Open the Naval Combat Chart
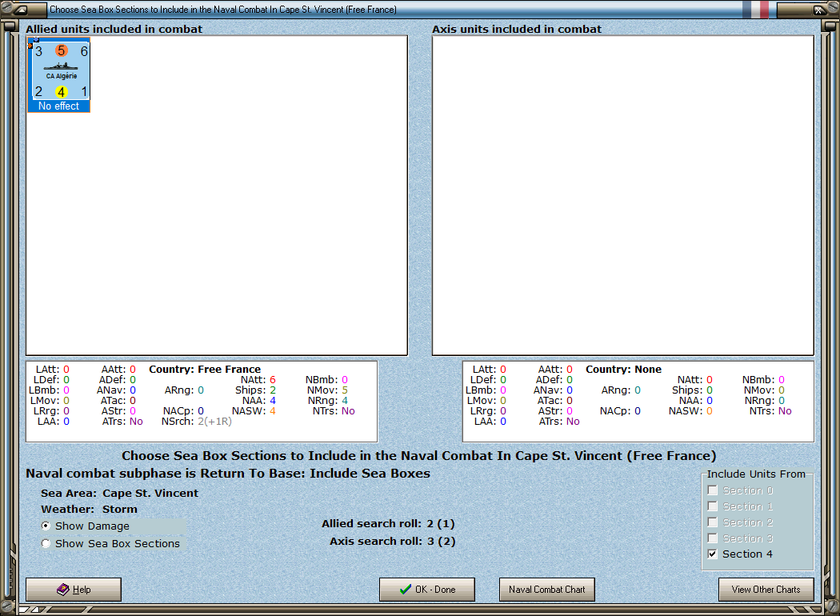This screenshot has width=840, height=616. click(547, 590)
